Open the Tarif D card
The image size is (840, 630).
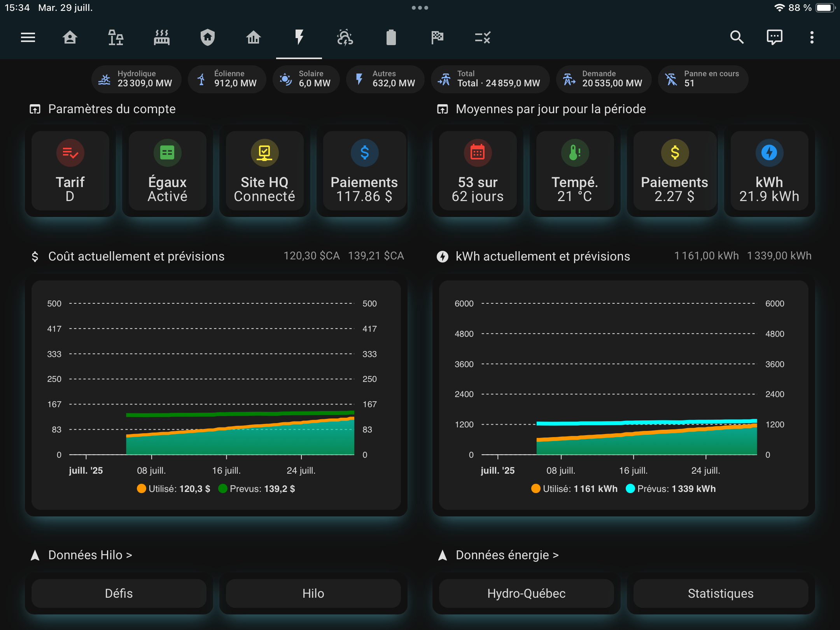[x=70, y=171]
